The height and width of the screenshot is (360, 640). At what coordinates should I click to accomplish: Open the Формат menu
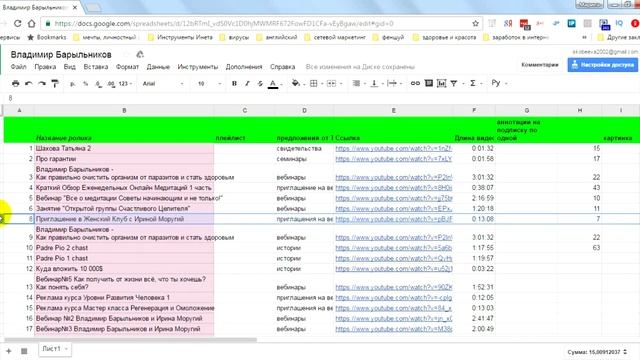click(x=127, y=67)
